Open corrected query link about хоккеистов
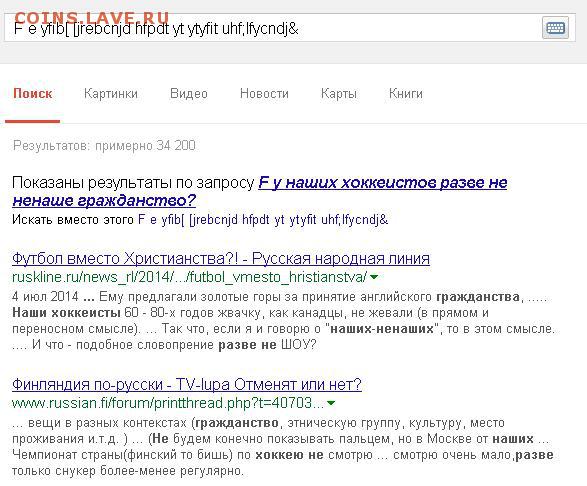This screenshot has width=587, height=486. pyautogui.click(x=259, y=191)
